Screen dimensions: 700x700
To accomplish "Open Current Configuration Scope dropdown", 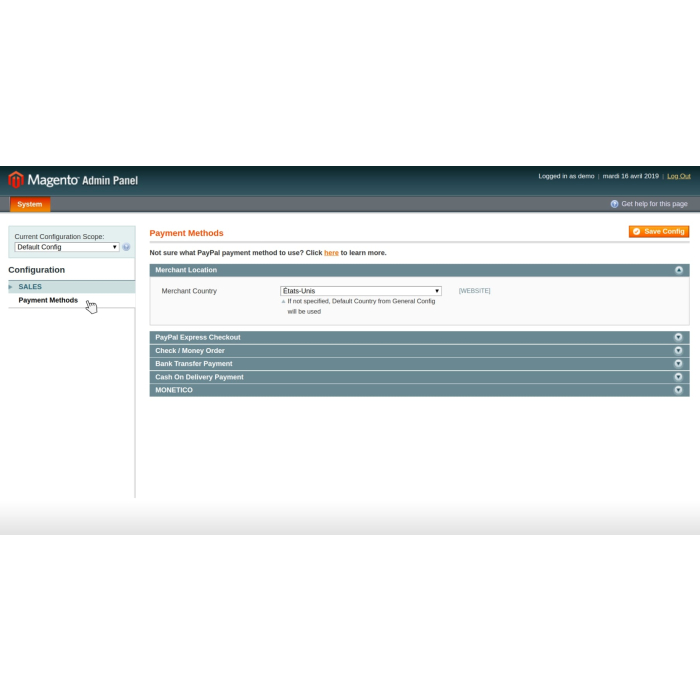I will tap(67, 247).
